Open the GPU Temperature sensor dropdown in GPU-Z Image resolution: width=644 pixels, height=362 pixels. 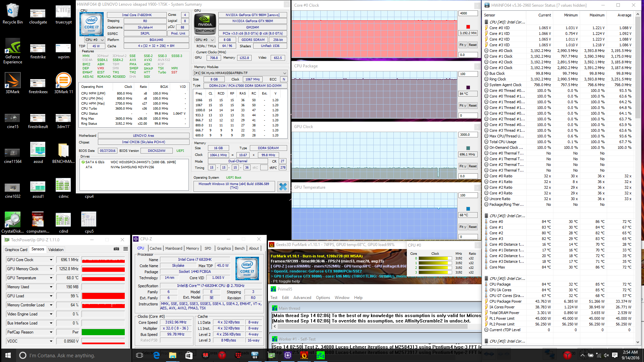(x=51, y=278)
